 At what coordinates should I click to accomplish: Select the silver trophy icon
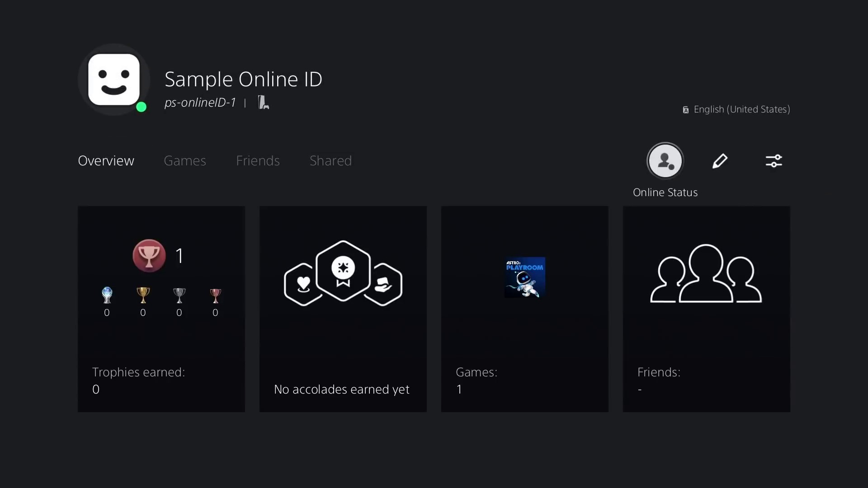click(179, 296)
